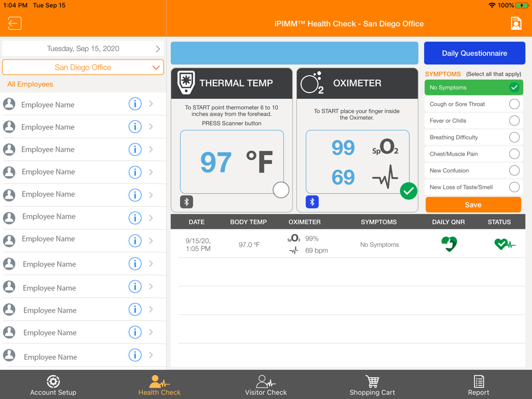Tap the oximeter O2 bubble icon

312,82
